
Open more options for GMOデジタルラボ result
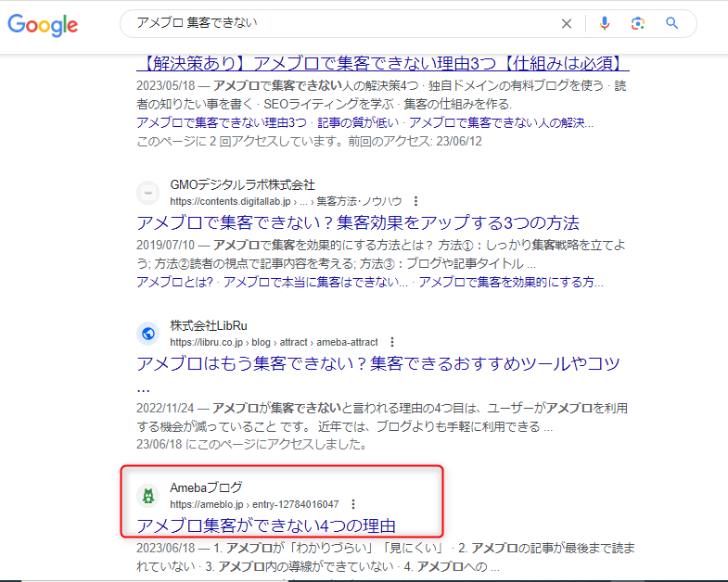point(415,201)
